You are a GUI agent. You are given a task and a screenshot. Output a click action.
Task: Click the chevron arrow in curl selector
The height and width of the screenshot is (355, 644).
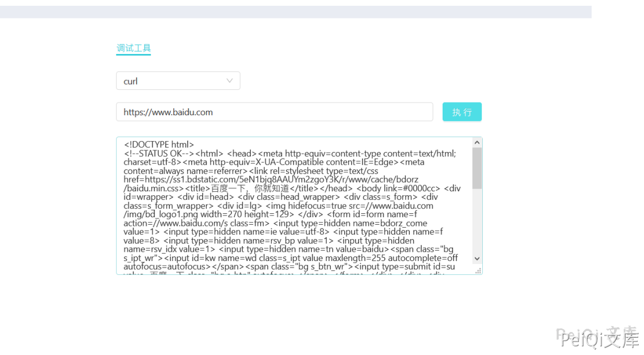tap(230, 81)
